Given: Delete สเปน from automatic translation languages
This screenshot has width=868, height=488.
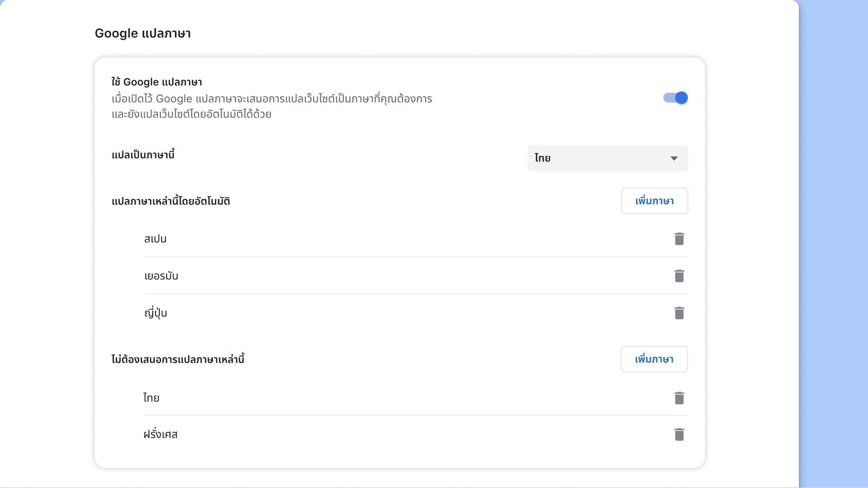Looking at the screenshot, I should (679, 239).
